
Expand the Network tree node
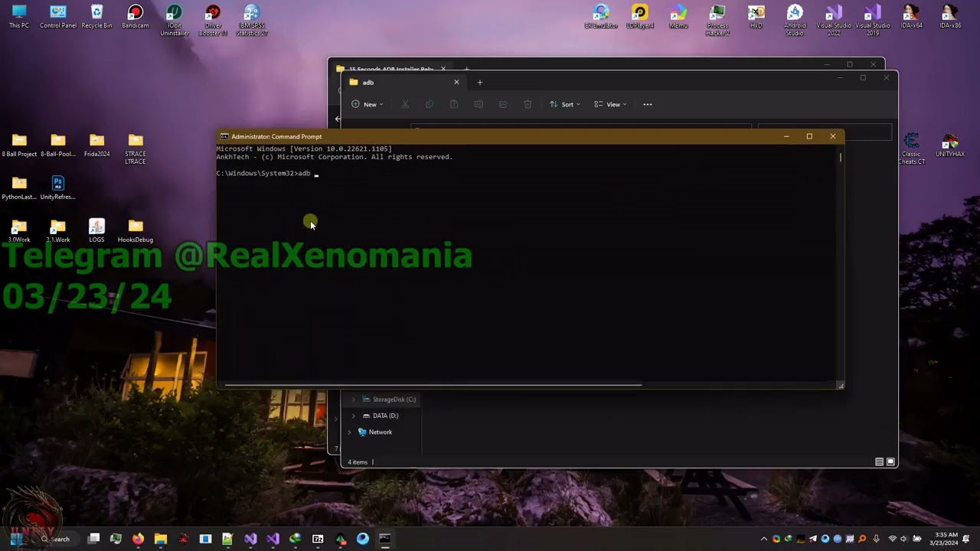349,432
